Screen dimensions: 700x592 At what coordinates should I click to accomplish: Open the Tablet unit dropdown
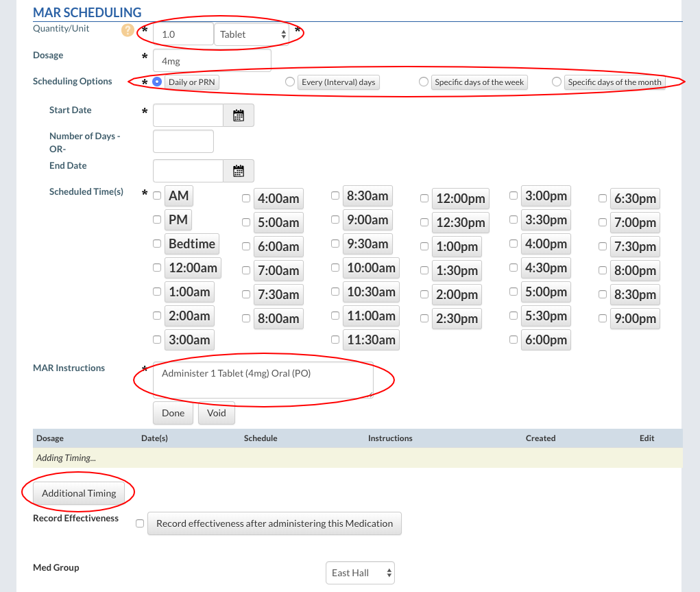(252, 34)
